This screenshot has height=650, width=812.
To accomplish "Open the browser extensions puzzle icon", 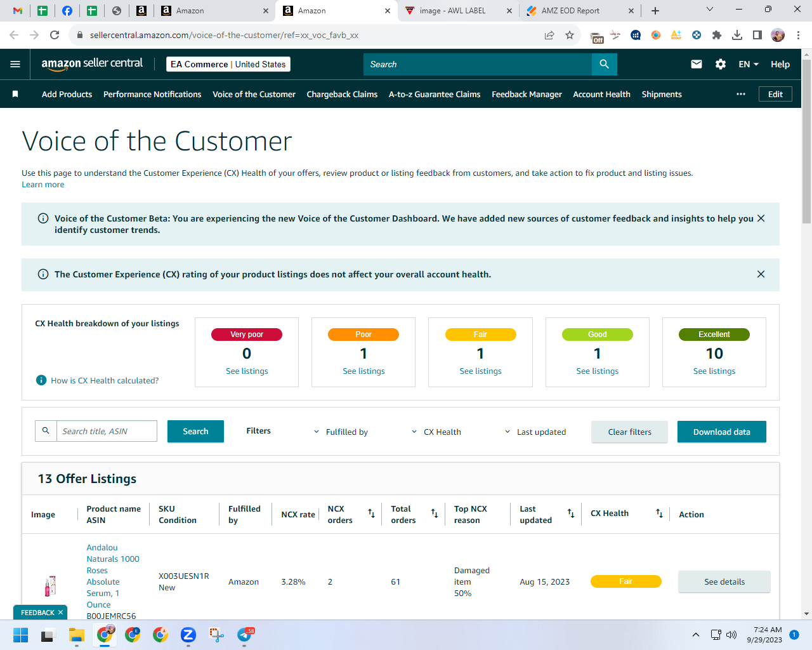I will (x=717, y=35).
